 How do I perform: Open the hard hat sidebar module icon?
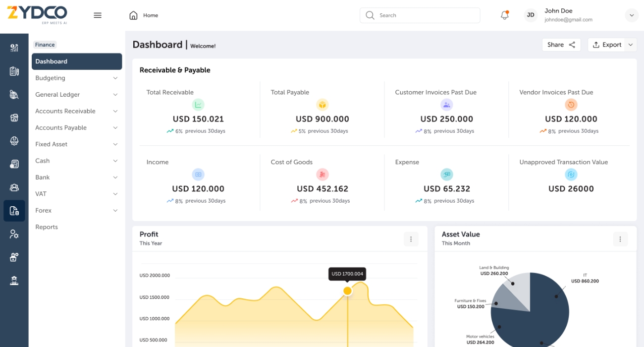14,141
